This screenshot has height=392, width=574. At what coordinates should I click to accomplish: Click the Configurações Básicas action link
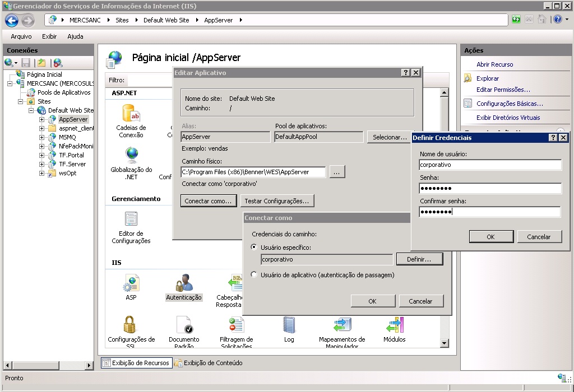(x=510, y=104)
